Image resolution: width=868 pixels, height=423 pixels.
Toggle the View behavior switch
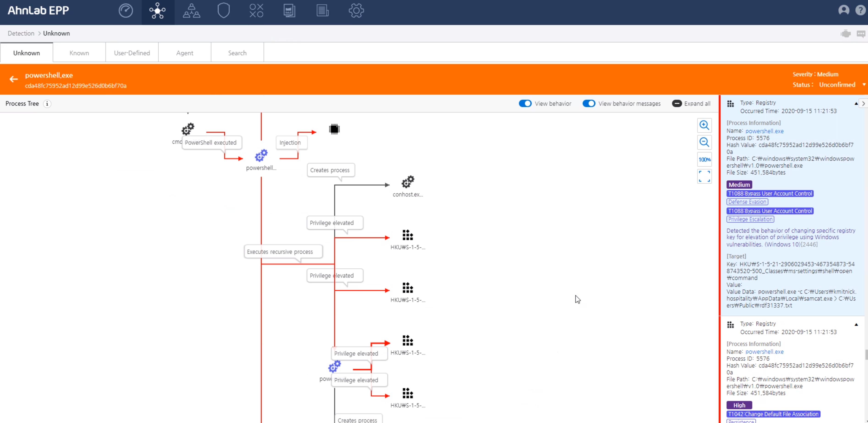point(525,103)
